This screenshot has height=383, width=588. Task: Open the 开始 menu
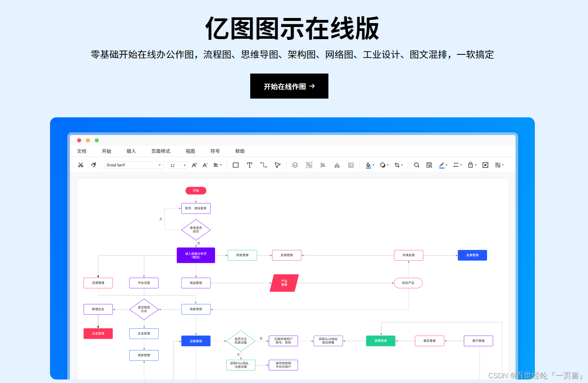pos(106,151)
